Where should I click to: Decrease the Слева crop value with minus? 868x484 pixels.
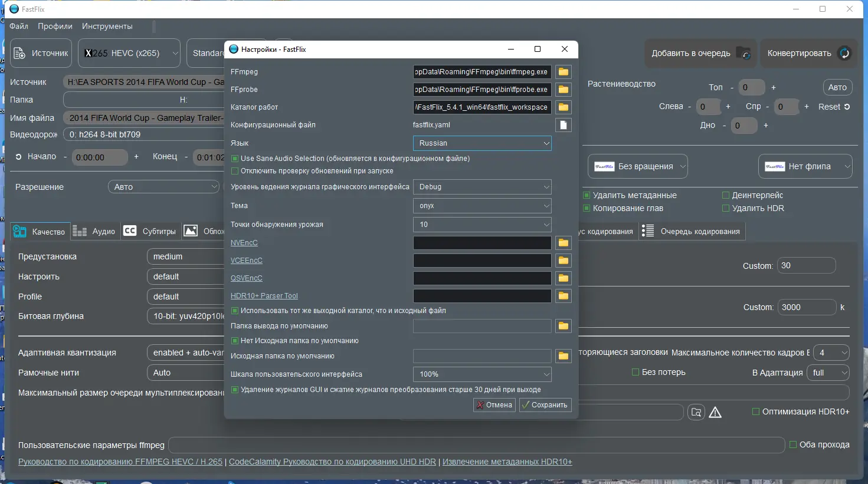689,107
